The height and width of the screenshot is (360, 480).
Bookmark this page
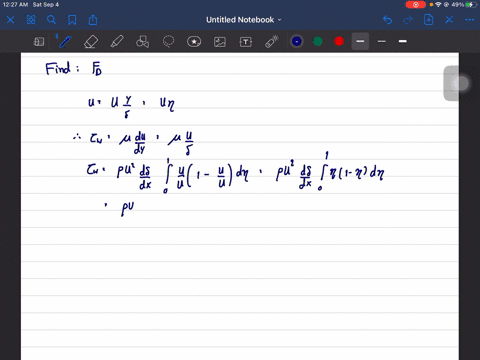(72, 20)
